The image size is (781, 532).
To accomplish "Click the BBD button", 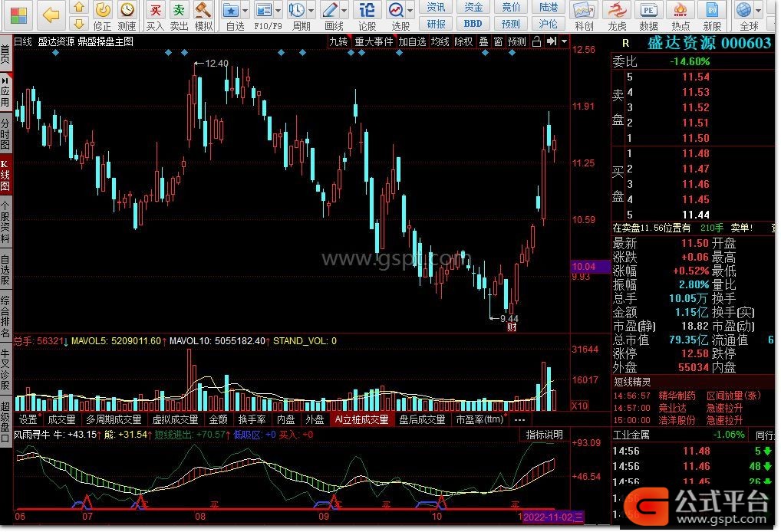I will 473,24.
